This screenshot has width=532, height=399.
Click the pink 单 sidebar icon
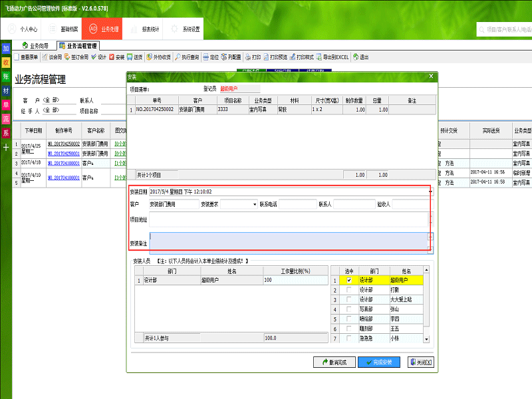click(6, 104)
